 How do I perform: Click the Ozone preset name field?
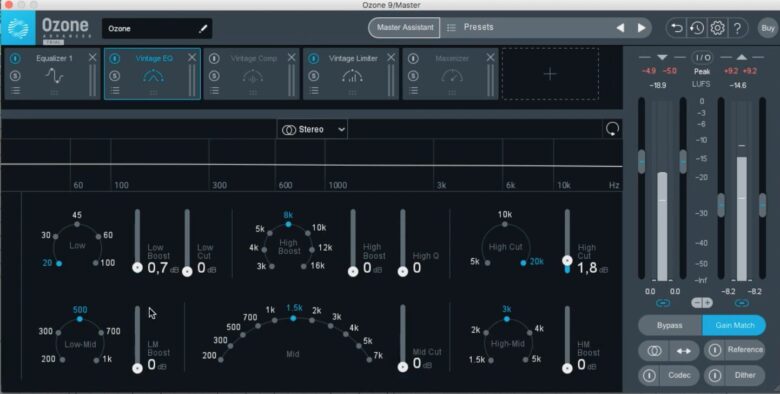pyautogui.click(x=157, y=29)
